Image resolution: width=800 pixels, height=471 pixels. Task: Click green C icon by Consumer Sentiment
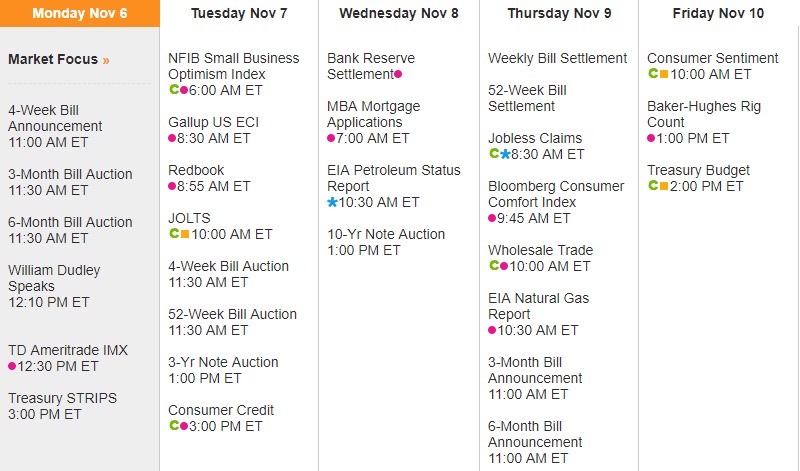[652, 74]
